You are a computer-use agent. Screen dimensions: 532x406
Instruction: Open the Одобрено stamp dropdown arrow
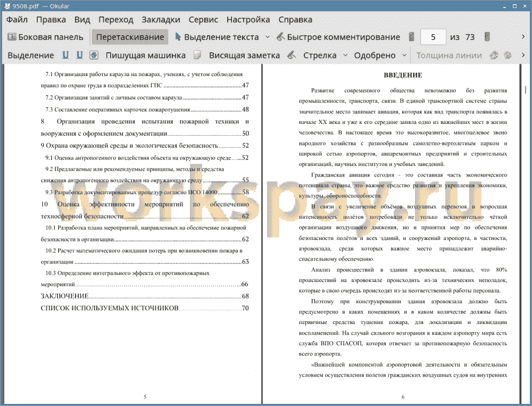404,55
